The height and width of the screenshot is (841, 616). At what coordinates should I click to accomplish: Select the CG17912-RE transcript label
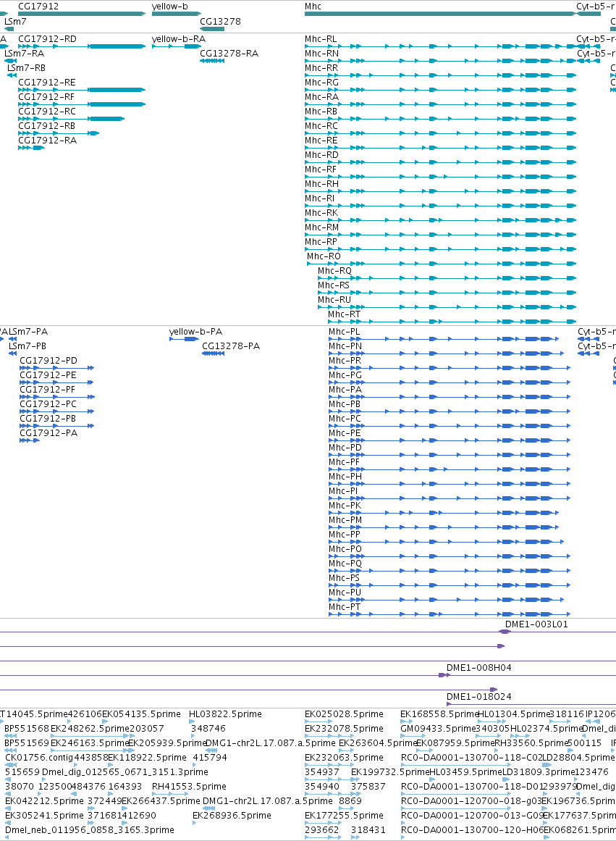[47, 83]
